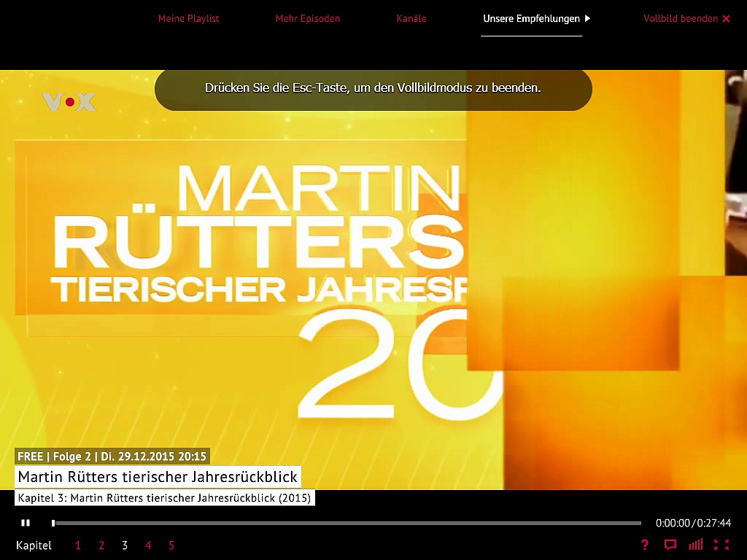Skip to Kapitel 5
The width and height of the screenshot is (747, 560).
tap(171, 545)
